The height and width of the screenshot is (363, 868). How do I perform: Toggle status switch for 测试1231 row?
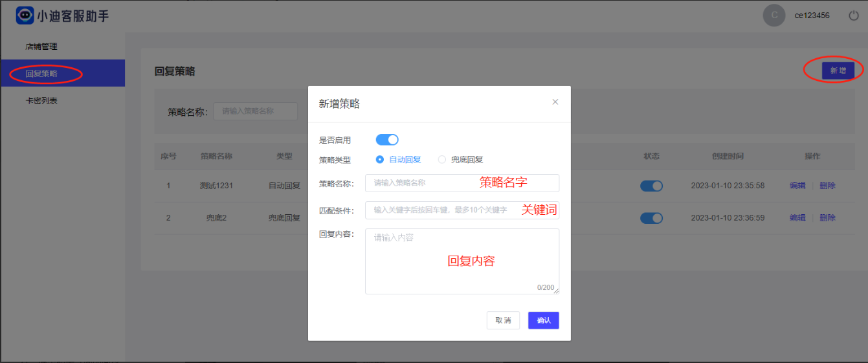click(652, 186)
